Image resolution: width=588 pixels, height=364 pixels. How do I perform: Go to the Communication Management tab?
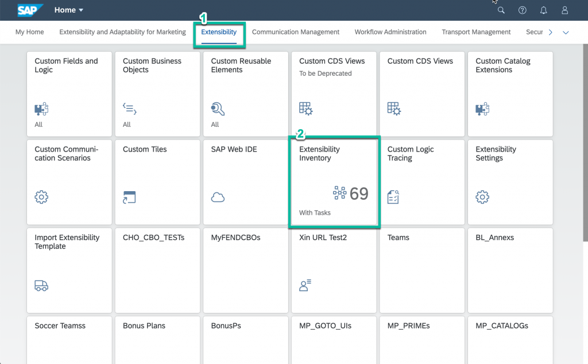pos(296,32)
